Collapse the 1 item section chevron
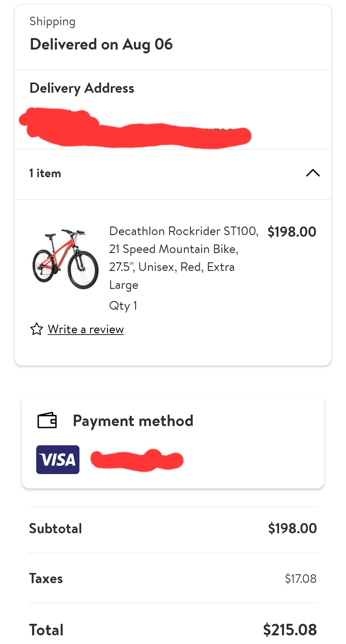 coord(313,173)
